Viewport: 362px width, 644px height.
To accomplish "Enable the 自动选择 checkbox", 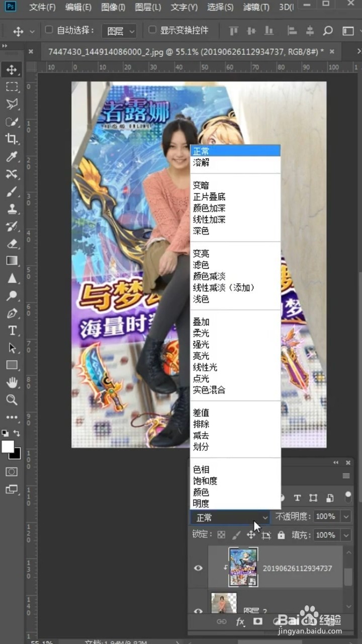I will (x=49, y=30).
